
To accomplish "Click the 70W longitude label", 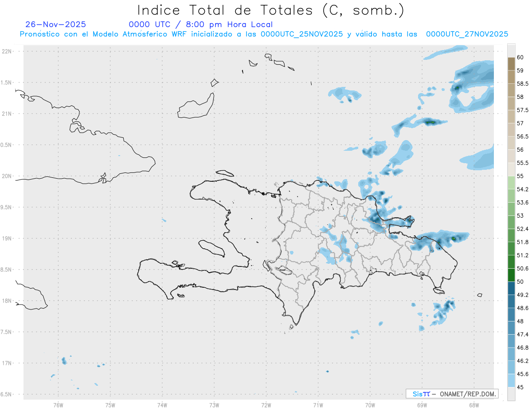I will (x=370, y=405).
